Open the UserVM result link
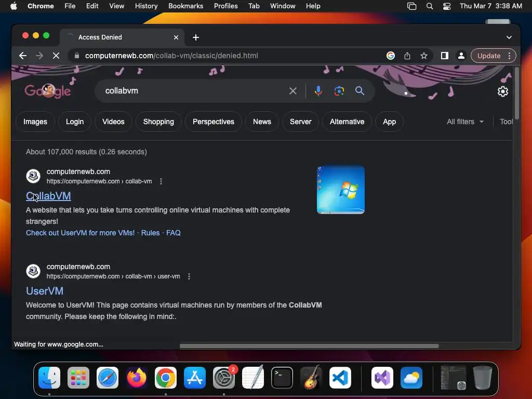The height and width of the screenshot is (399, 532). point(45,291)
